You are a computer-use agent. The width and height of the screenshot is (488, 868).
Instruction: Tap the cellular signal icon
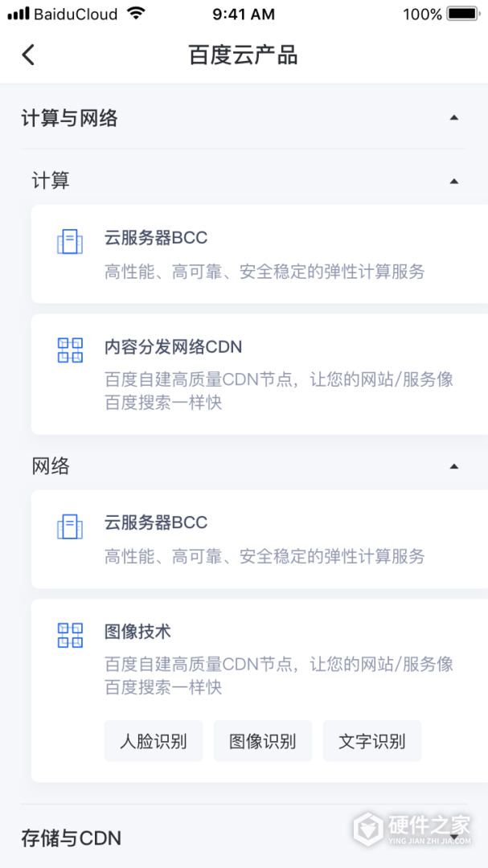tap(16, 13)
